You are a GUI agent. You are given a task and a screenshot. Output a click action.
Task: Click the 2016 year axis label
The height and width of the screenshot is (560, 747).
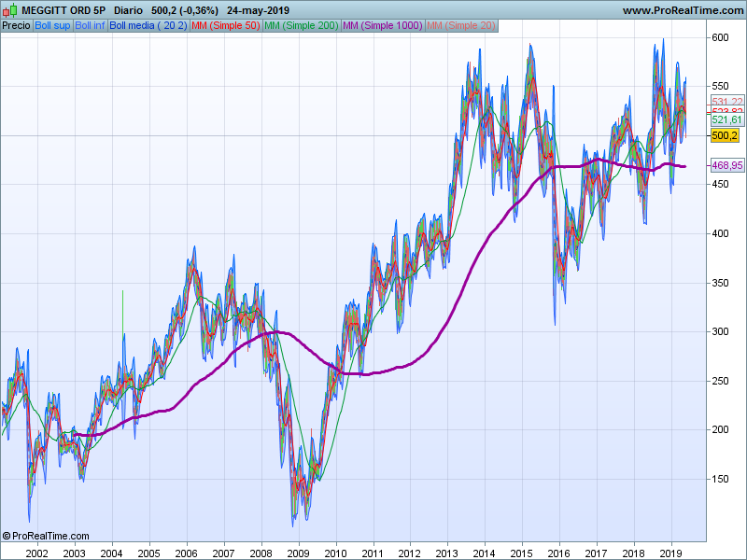pos(558,553)
